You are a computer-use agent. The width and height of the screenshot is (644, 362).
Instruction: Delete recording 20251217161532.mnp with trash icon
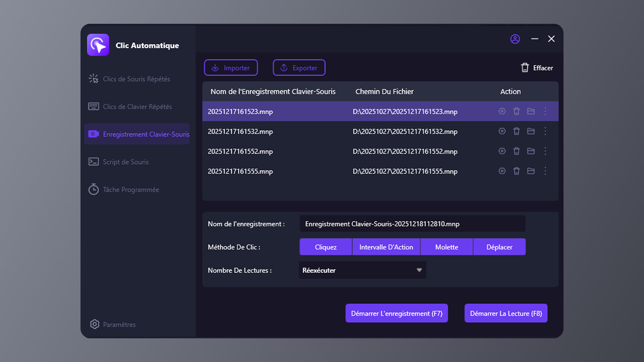[x=516, y=131]
